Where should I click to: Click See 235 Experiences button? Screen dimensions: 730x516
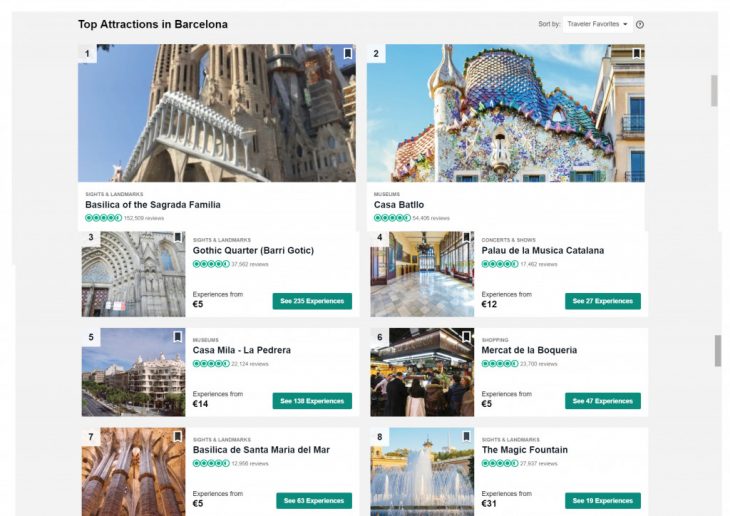(312, 301)
